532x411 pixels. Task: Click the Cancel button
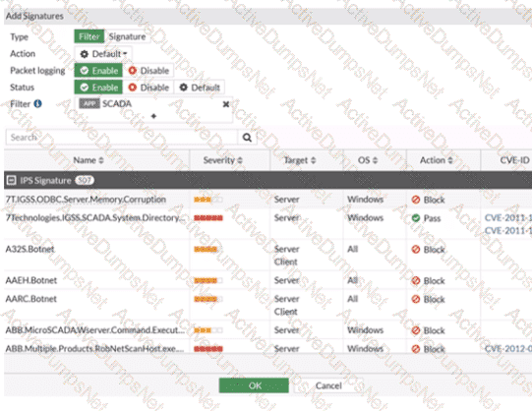click(x=328, y=385)
